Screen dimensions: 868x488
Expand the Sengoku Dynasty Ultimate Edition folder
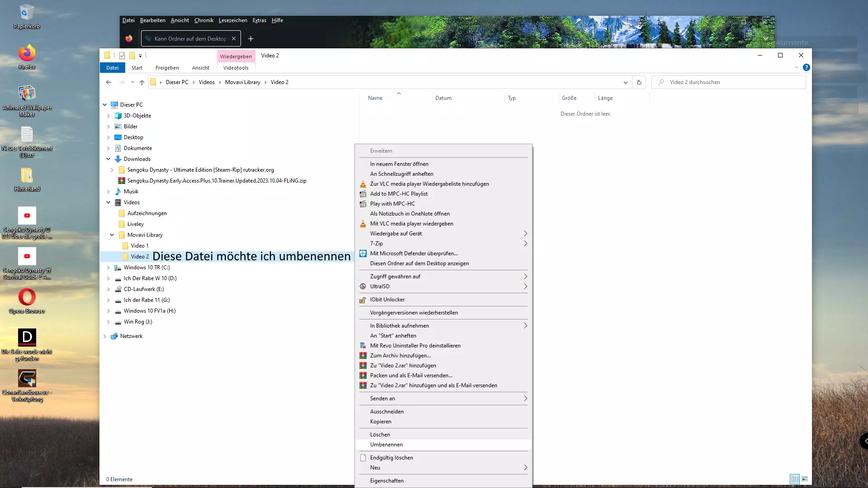coord(112,170)
